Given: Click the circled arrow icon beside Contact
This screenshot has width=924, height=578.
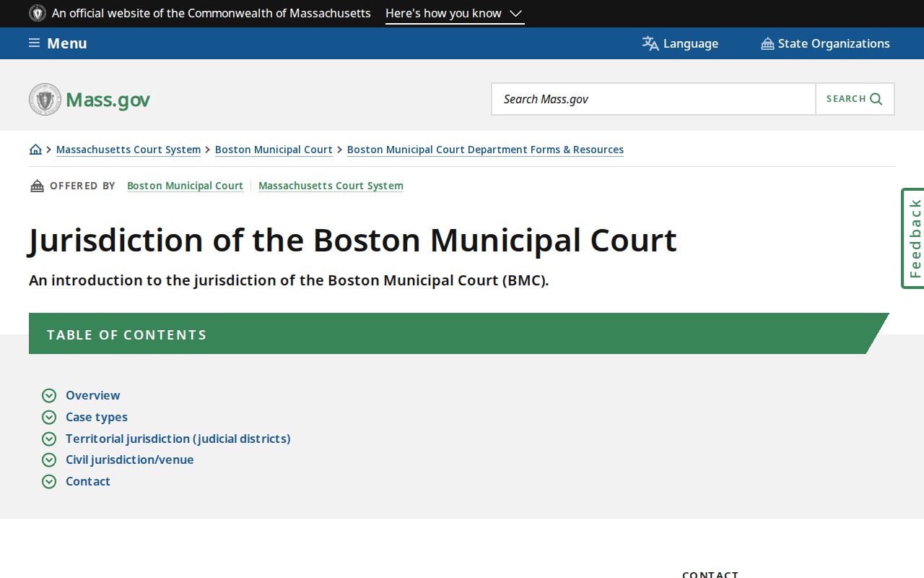Looking at the screenshot, I should tap(49, 481).
